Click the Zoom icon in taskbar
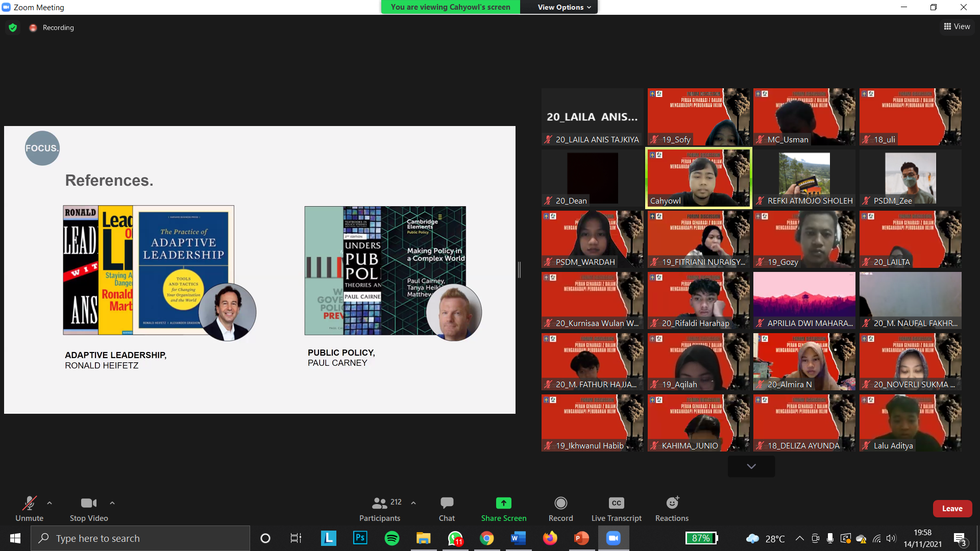 [x=614, y=538]
